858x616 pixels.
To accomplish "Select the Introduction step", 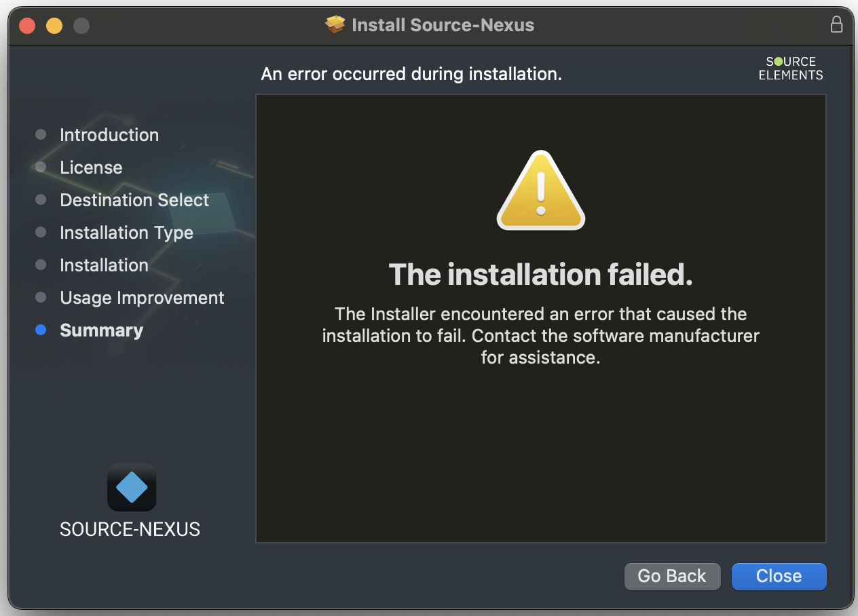I will [109, 135].
